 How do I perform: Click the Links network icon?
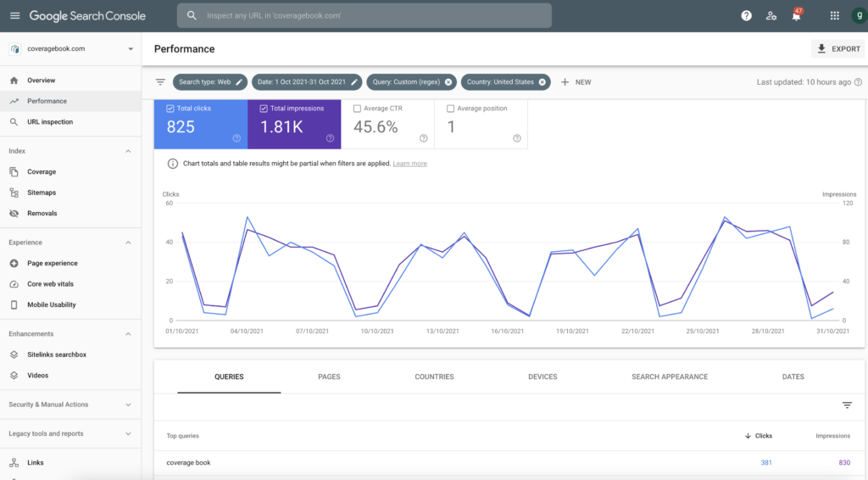coord(14,463)
